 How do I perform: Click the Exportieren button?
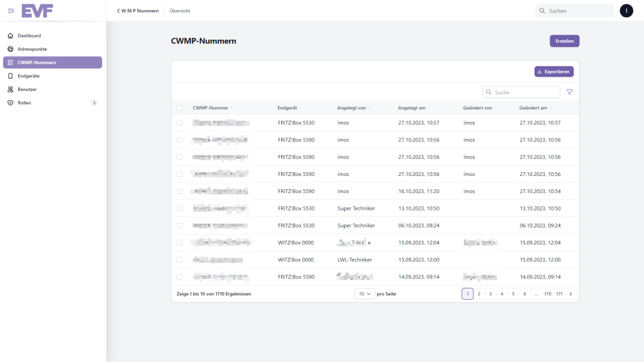tap(553, 72)
